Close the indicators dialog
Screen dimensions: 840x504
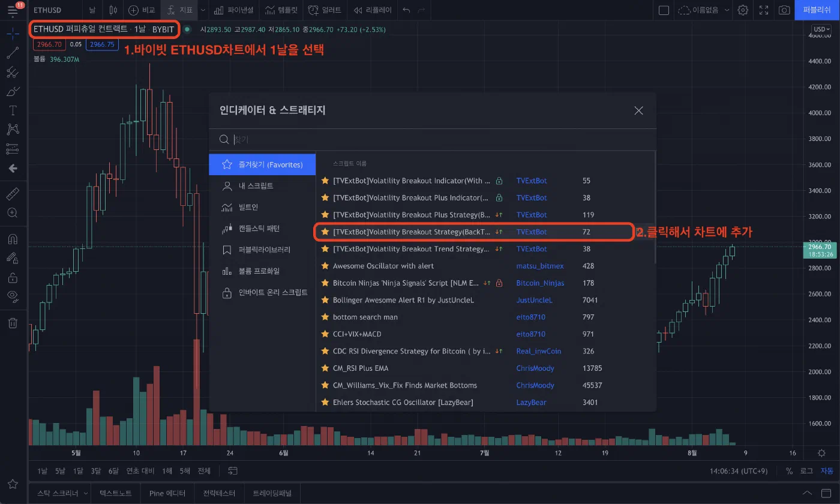coord(638,110)
